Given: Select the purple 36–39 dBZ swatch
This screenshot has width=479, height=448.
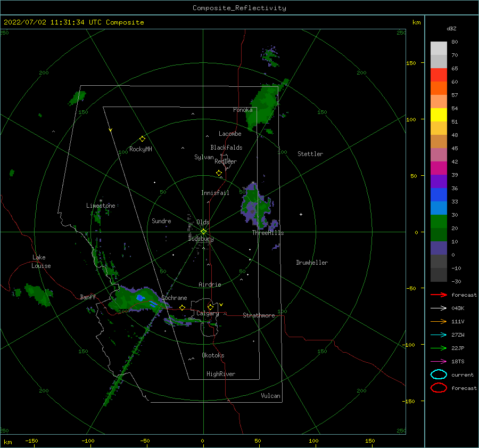Looking at the screenshot, I should coord(439,182).
